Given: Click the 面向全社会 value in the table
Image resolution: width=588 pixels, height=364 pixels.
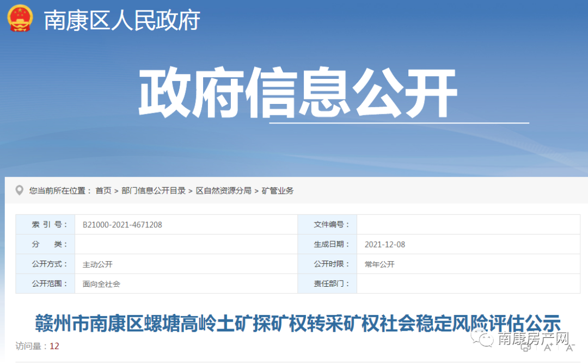Looking at the screenshot, I should click(102, 283).
